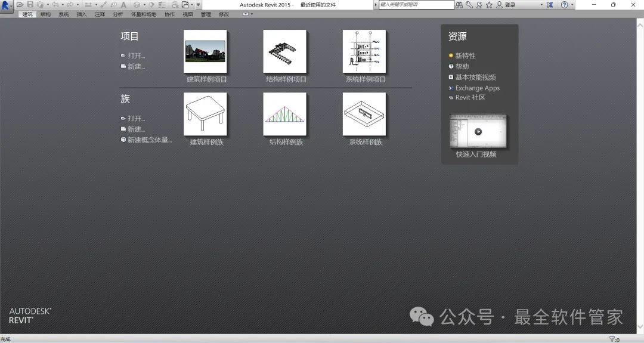
Task: Expand the Help dropdown arrow
Action: (x=572, y=5)
